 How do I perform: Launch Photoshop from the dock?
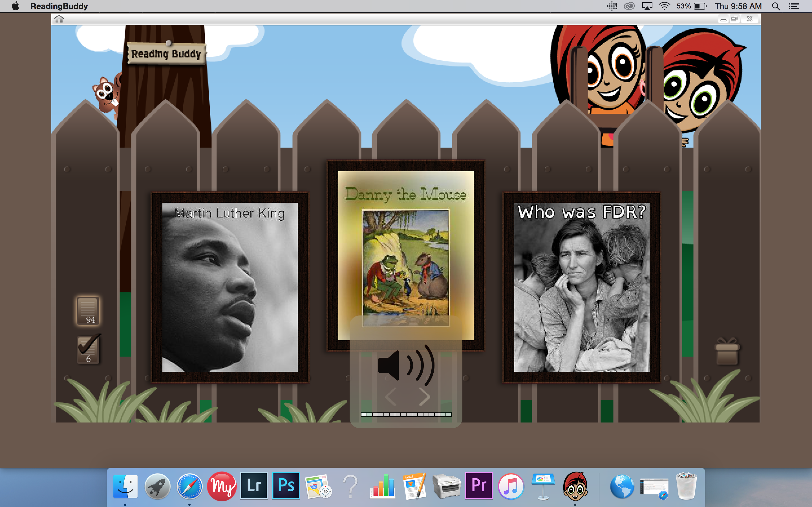(286, 486)
